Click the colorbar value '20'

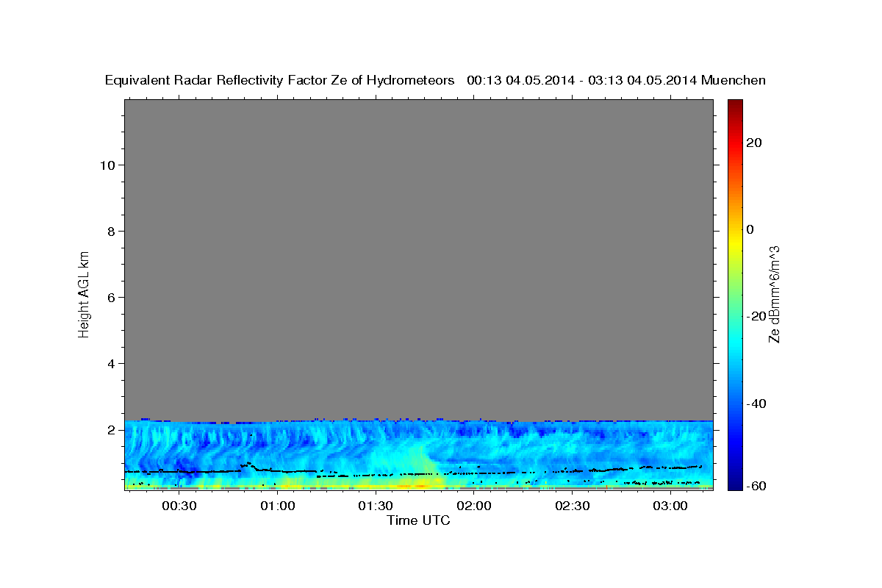pos(753,143)
